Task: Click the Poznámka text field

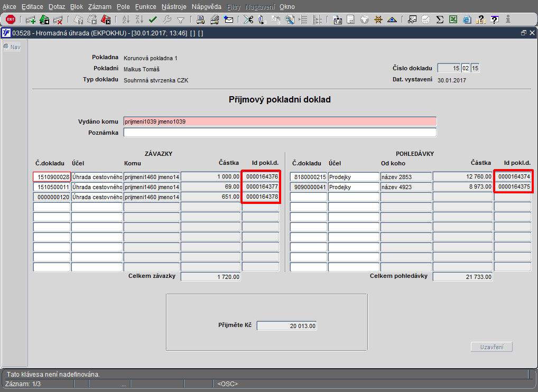Action: click(x=280, y=133)
